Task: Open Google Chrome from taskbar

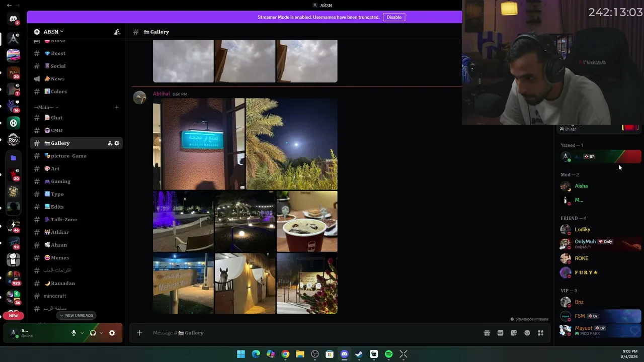Action: coord(285,354)
